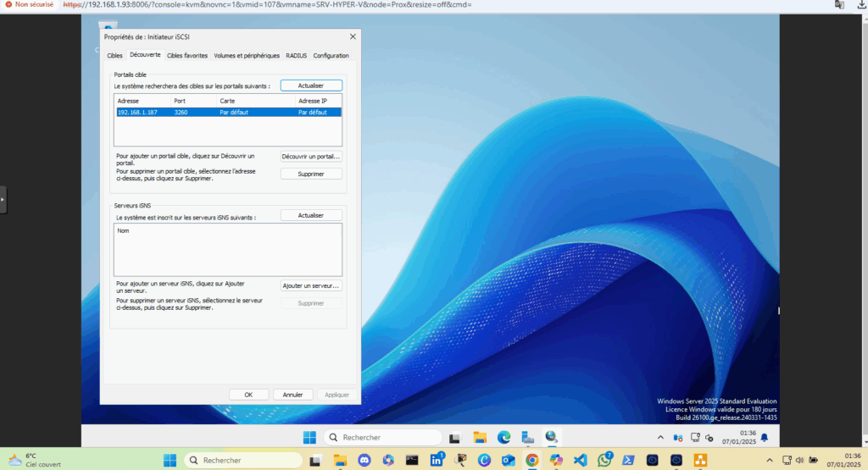Open the host volume tray icon
Screen dimensions: 868x470
coord(799,460)
